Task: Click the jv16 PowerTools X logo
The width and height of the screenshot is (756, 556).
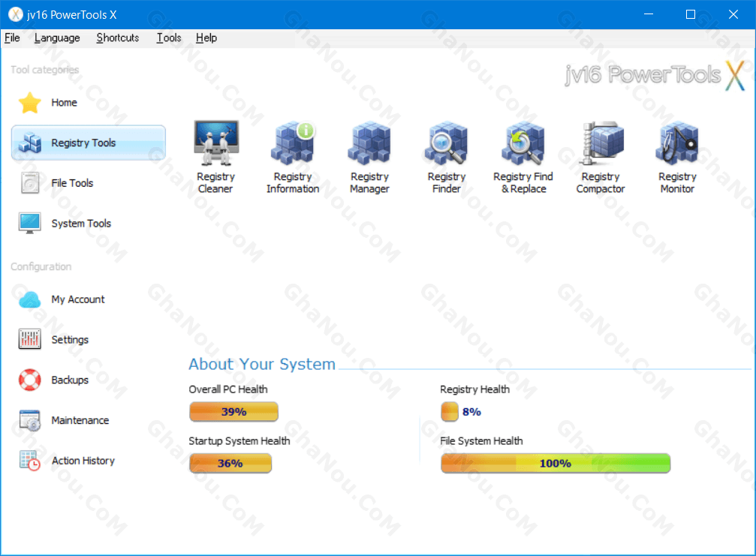Action: pyautogui.click(x=655, y=75)
